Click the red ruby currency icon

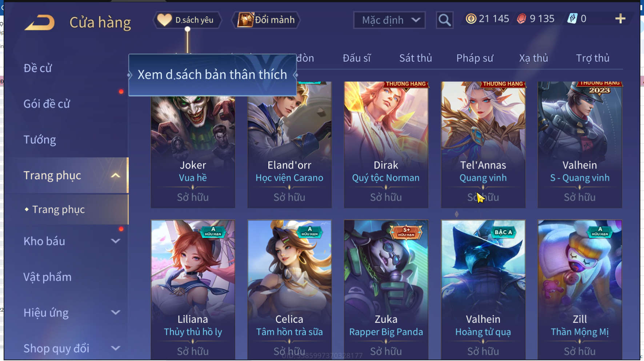pos(521,19)
